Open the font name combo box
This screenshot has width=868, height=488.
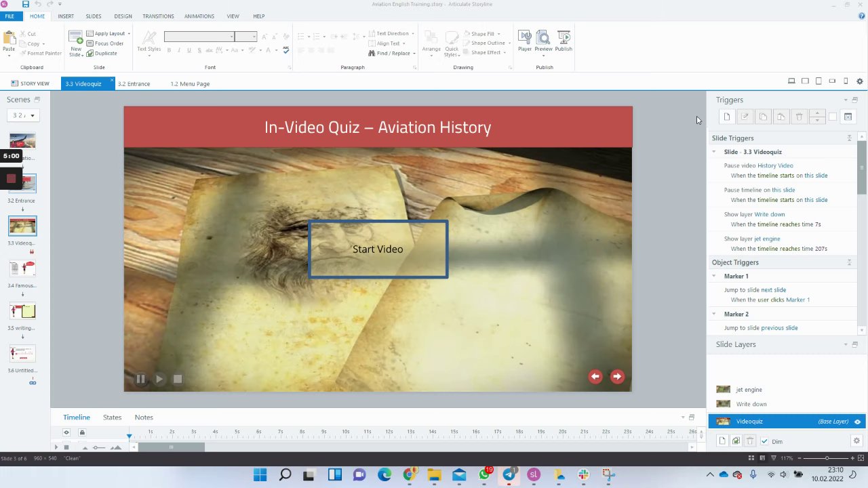(x=199, y=37)
